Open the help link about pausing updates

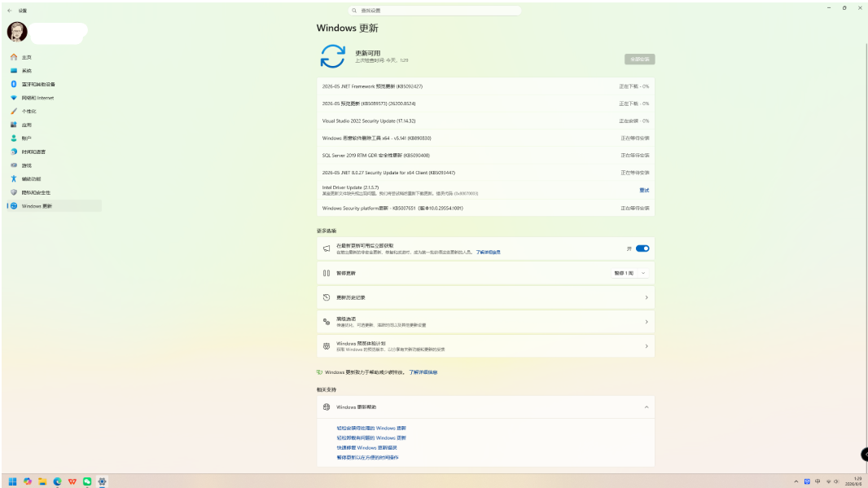coord(367,458)
